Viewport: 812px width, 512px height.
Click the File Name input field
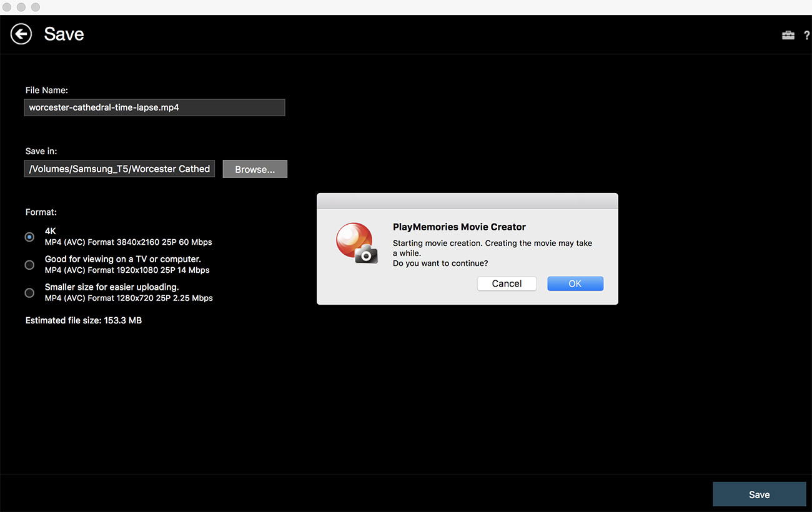[154, 107]
